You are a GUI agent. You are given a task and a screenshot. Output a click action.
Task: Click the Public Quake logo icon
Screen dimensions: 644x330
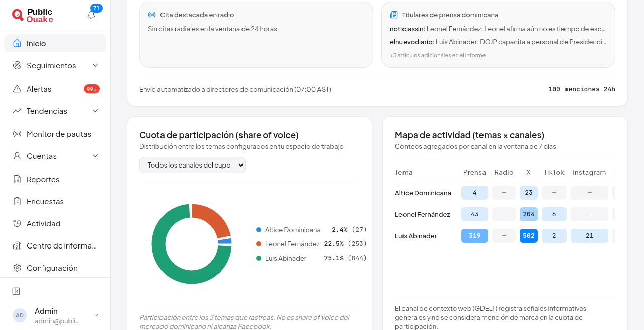click(18, 15)
